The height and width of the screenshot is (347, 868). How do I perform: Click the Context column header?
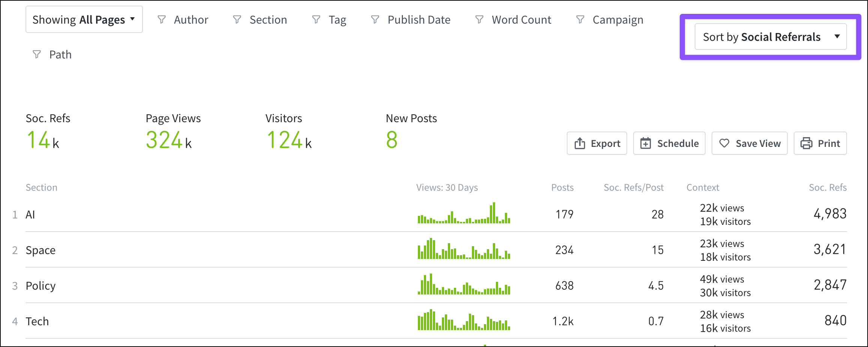click(x=703, y=187)
